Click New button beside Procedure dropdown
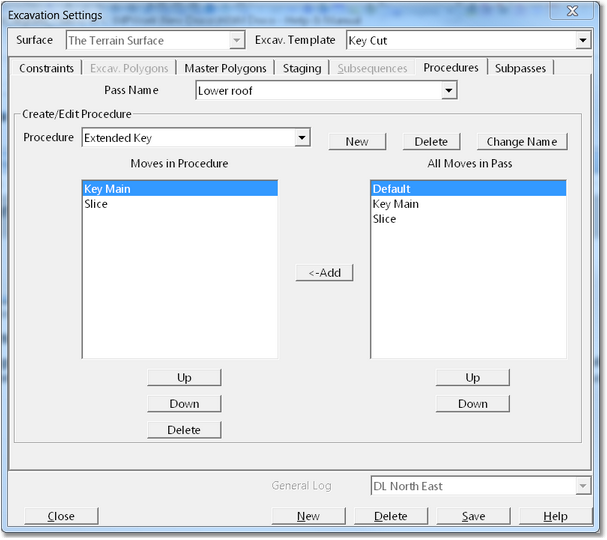The width and height of the screenshot is (607, 540). (357, 142)
